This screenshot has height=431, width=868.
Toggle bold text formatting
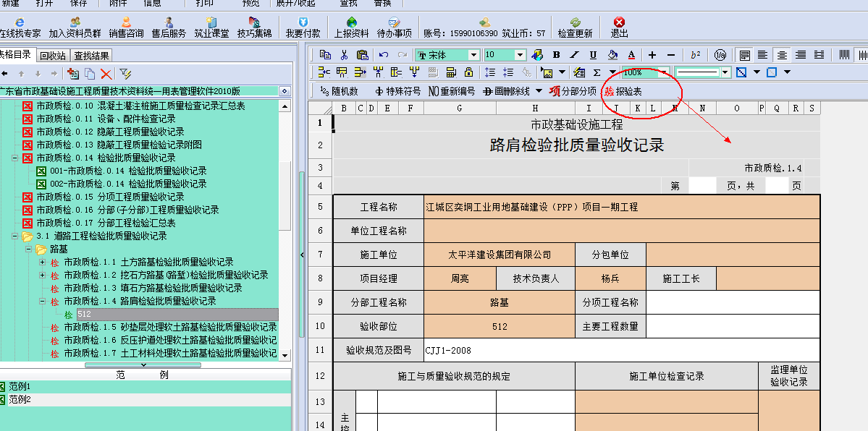[556, 55]
